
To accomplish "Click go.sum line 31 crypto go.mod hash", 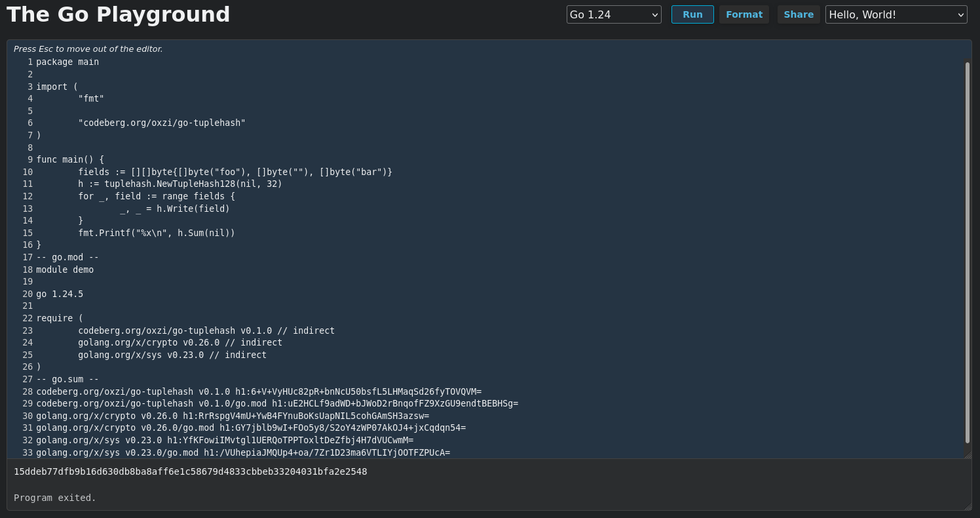I will coord(251,428).
